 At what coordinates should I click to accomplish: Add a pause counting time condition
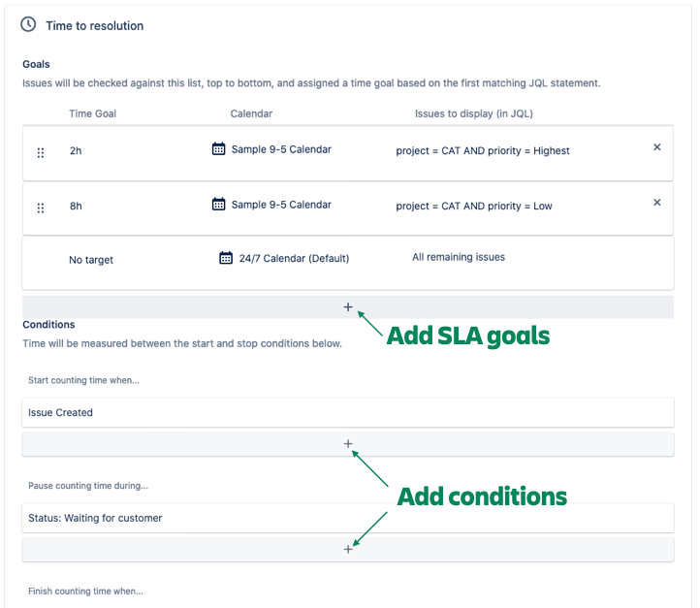[348, 549]
